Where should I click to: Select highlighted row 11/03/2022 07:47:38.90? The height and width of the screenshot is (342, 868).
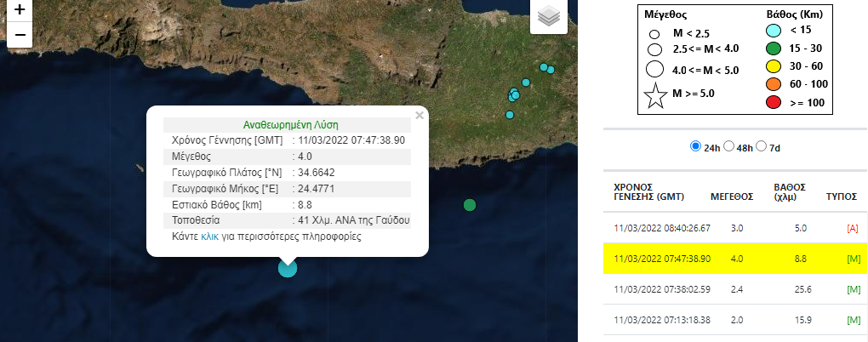click(736, 259)
